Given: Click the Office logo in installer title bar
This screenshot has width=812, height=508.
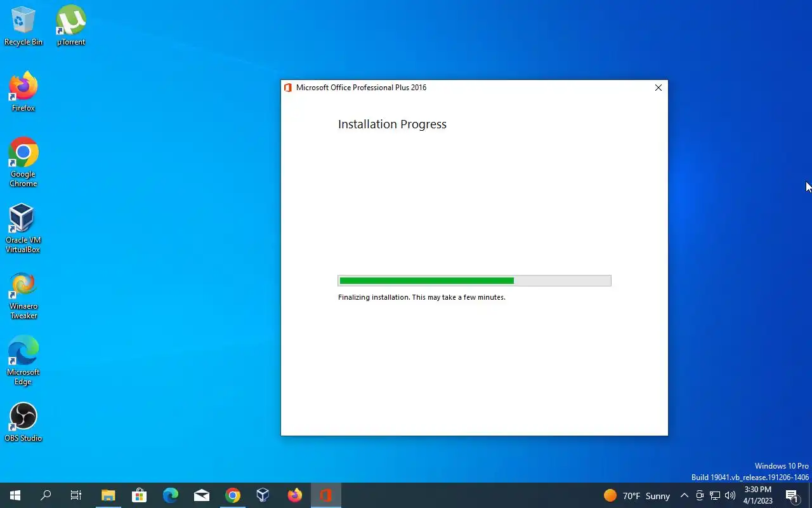Looking at the screenshot, I should pyautogui.click(x=288, y=88).
